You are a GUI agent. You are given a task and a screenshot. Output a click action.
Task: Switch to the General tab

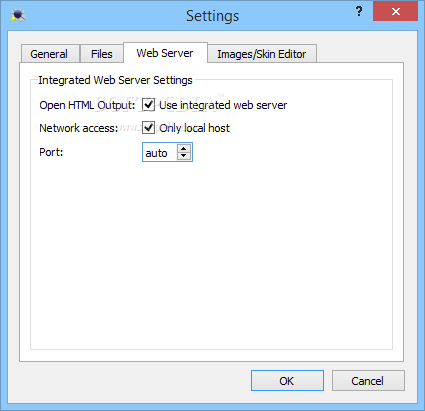[50, 54]
